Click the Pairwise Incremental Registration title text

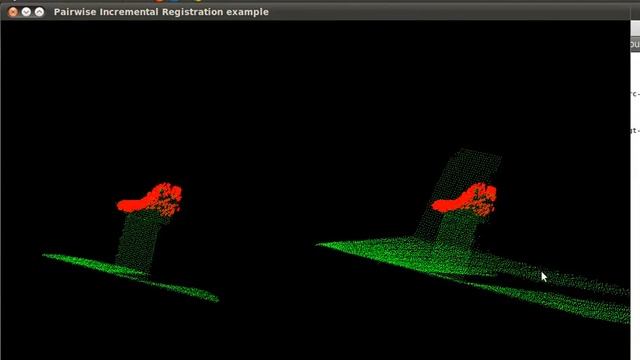click(161, 12)
